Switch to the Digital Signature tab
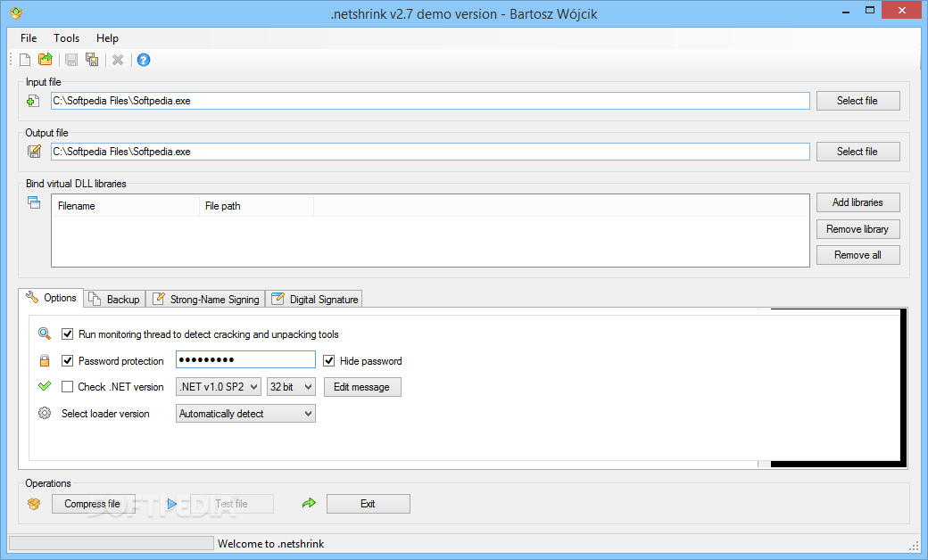 tap(314, 300)
